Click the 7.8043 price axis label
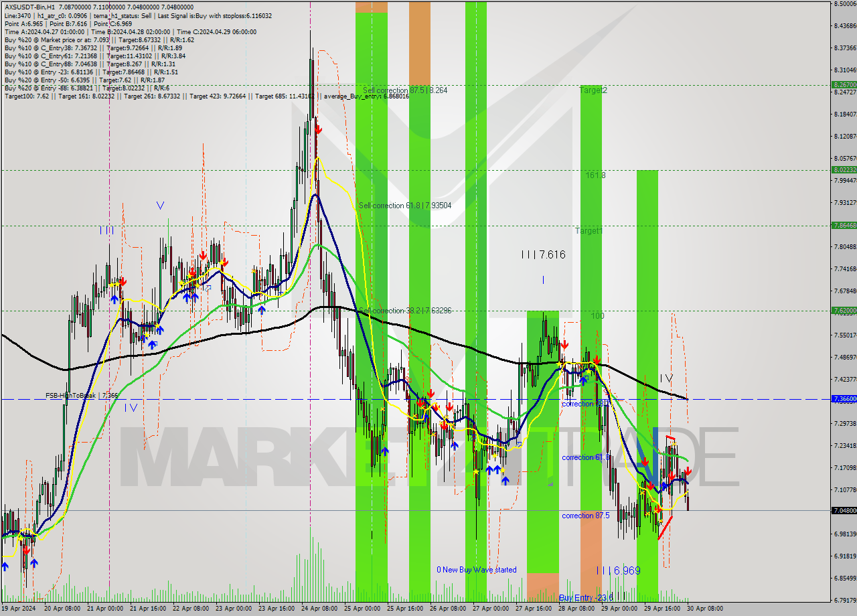This screenshot has width=857, height=616. click(845, 247)
